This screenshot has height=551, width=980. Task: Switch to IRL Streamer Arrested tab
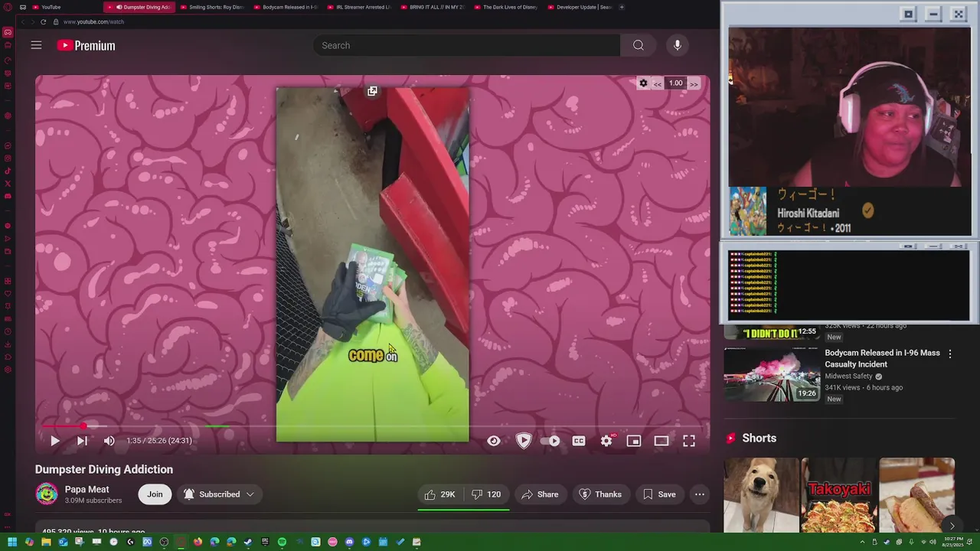360,7
